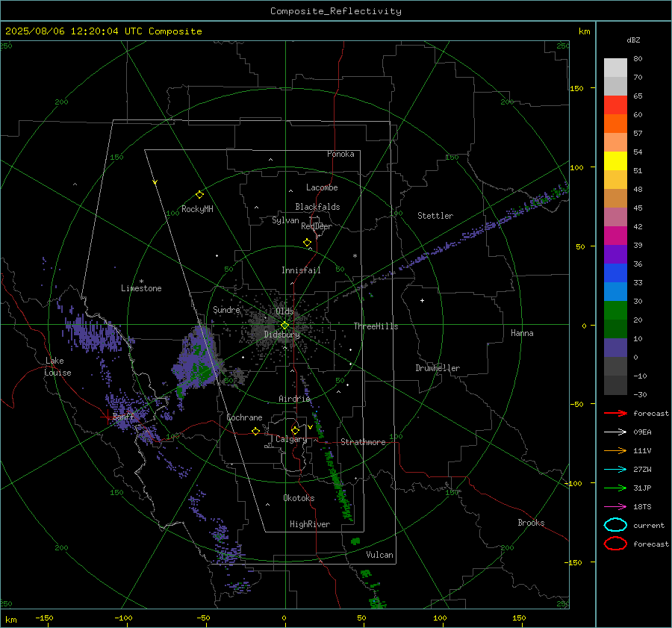Click the 80 dBZ scale value

point(638,59)
